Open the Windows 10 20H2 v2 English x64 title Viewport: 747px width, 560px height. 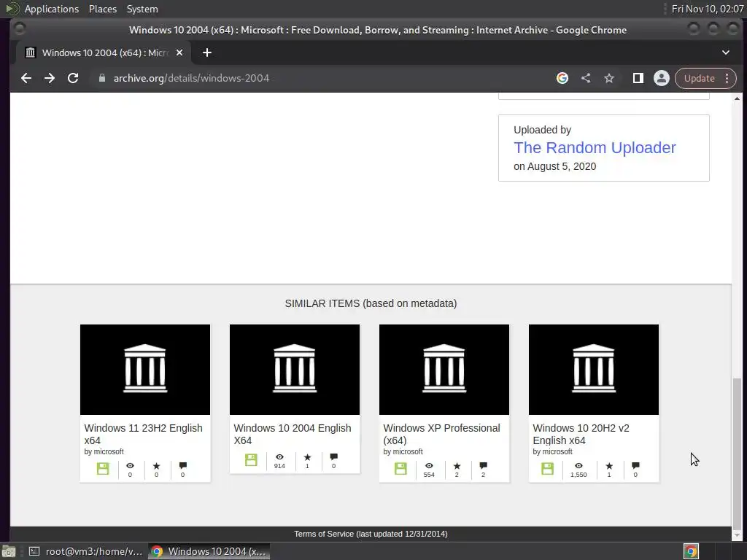click(x=581, y=434)
